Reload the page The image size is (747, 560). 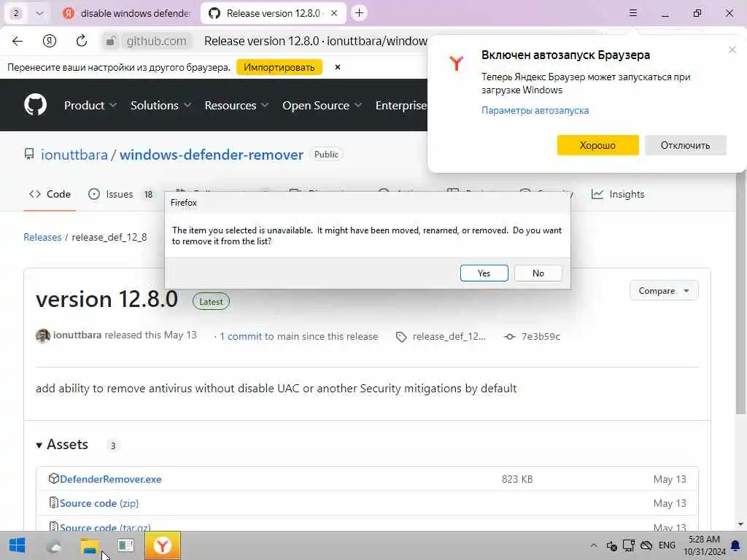tap(82, 41)
